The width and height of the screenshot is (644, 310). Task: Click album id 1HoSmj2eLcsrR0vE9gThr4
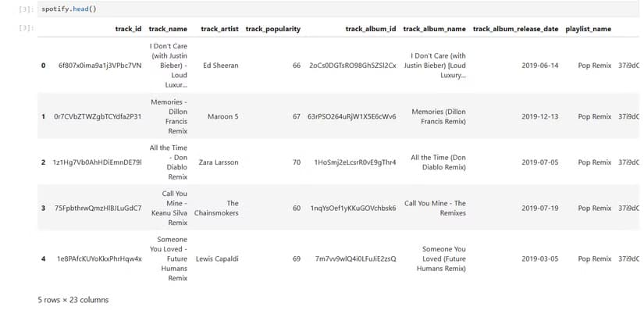click(x=355, y=162)
